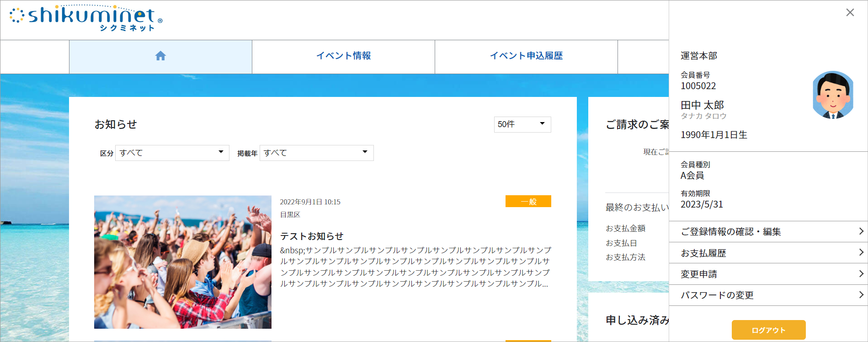Select the お支払履歴 menu item

coord(703,253)
